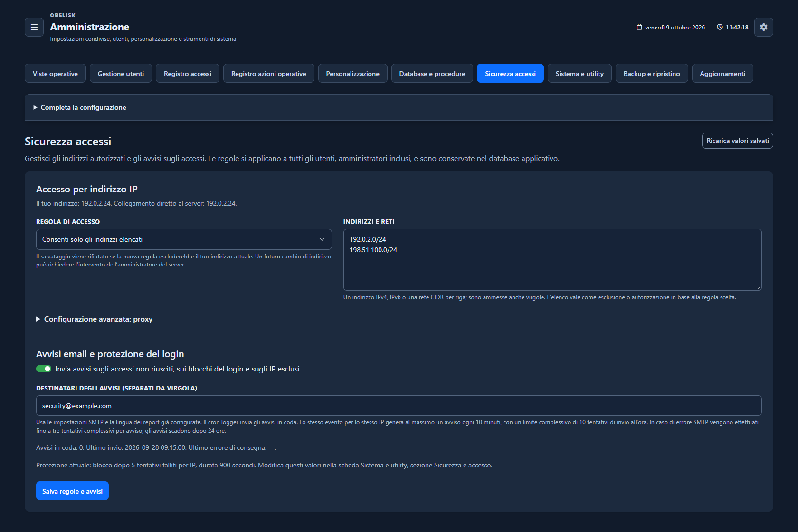Focus the alert recipients email field
798x532 pixels.
[x=399, y=406]
